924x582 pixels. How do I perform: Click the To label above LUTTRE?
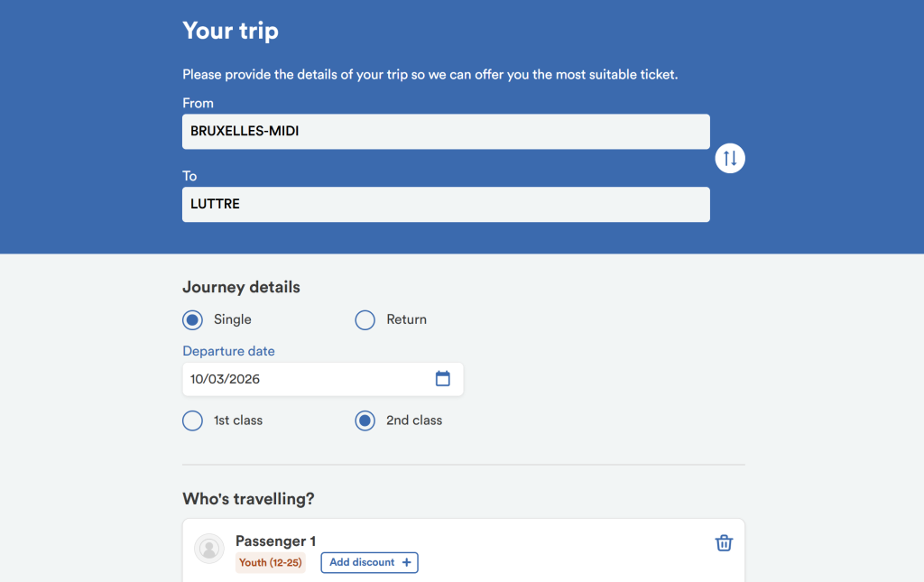[x=189, y=176]
